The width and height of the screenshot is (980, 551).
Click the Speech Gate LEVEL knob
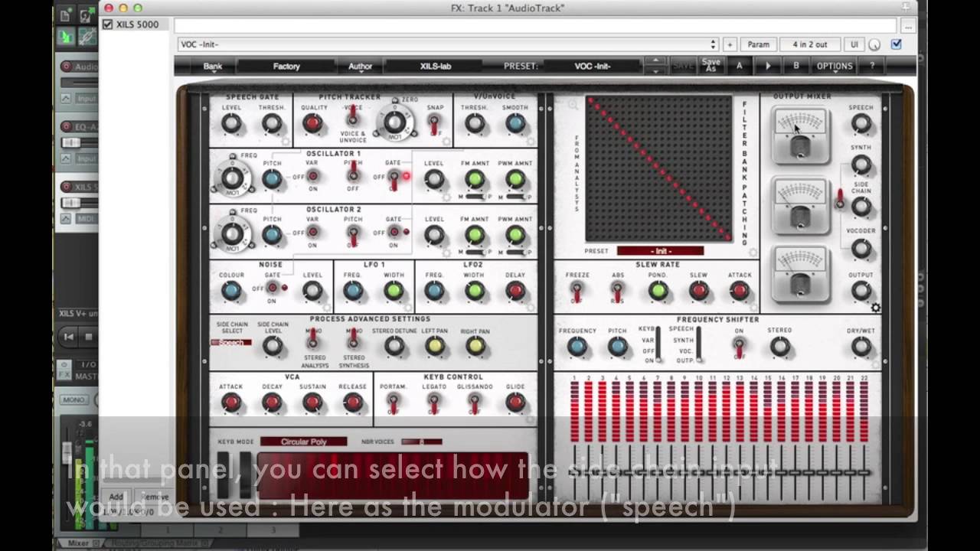[231, 123]
